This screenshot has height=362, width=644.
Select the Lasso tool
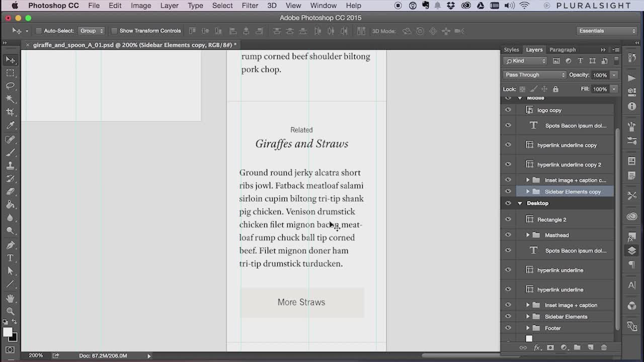pyautogui.click(x=10, y=86)
